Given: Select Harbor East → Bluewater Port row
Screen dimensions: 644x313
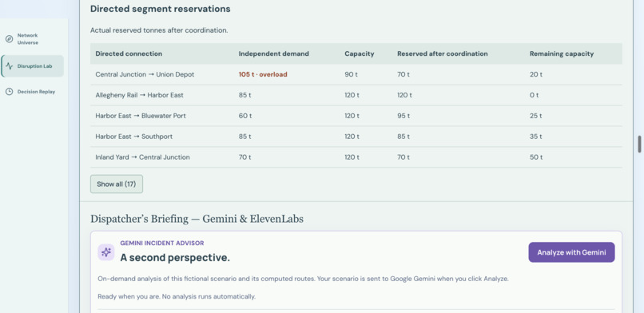Looking at the screenshot, I should [x=356, y=116].
